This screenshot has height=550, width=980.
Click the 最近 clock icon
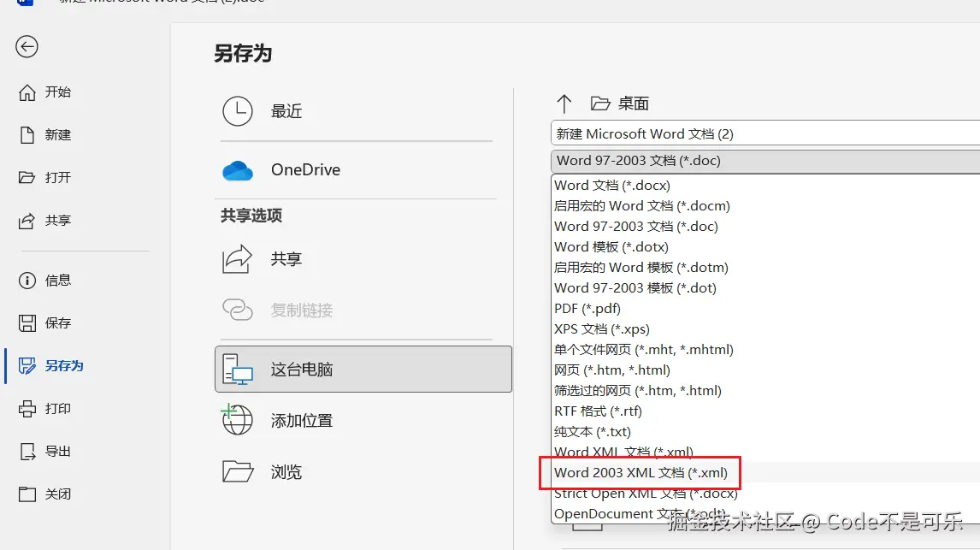tap(238, 111)
